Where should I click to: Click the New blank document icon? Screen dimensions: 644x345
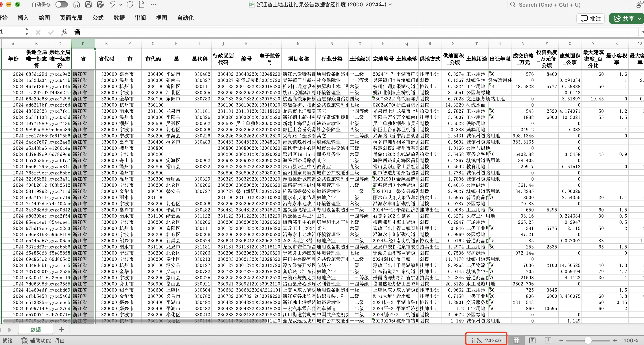point(142,4)
